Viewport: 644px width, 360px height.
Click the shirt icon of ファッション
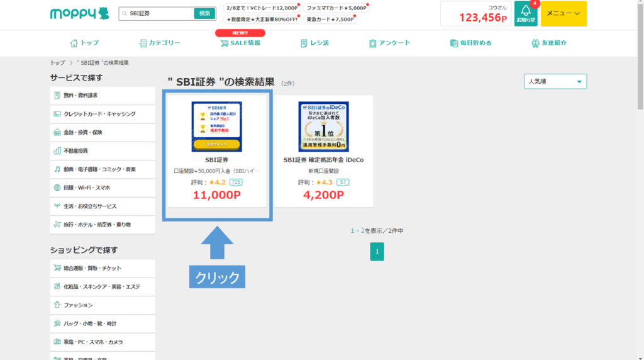click(x=57, y=305)
